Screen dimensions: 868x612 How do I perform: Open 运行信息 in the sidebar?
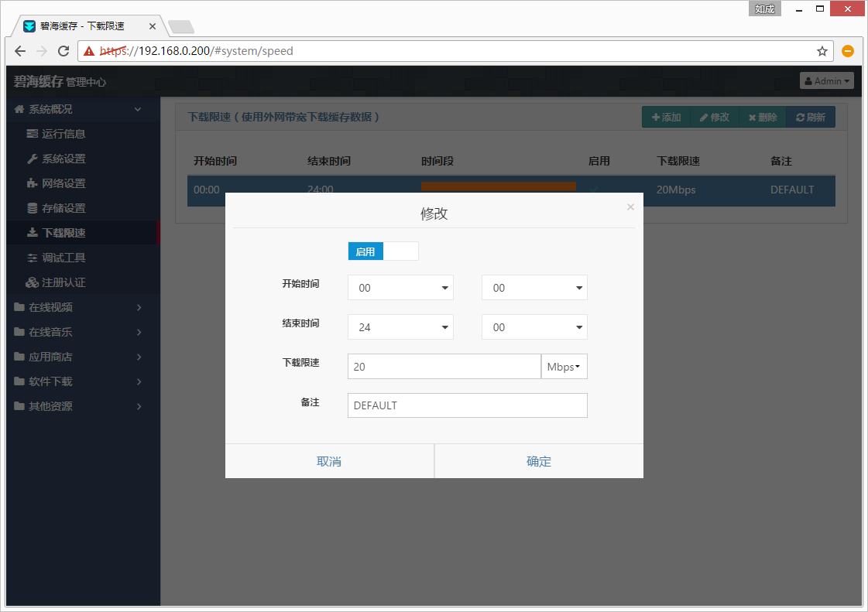tap(63, 134)
